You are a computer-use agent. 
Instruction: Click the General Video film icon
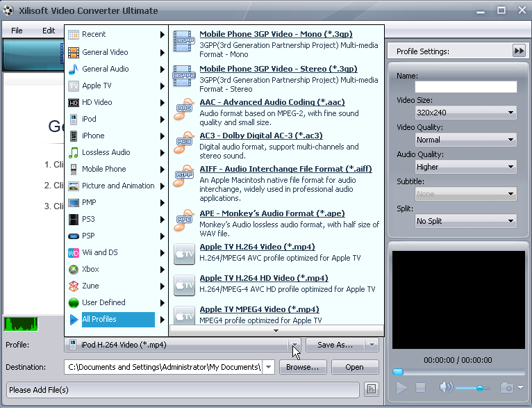(74, 52)
